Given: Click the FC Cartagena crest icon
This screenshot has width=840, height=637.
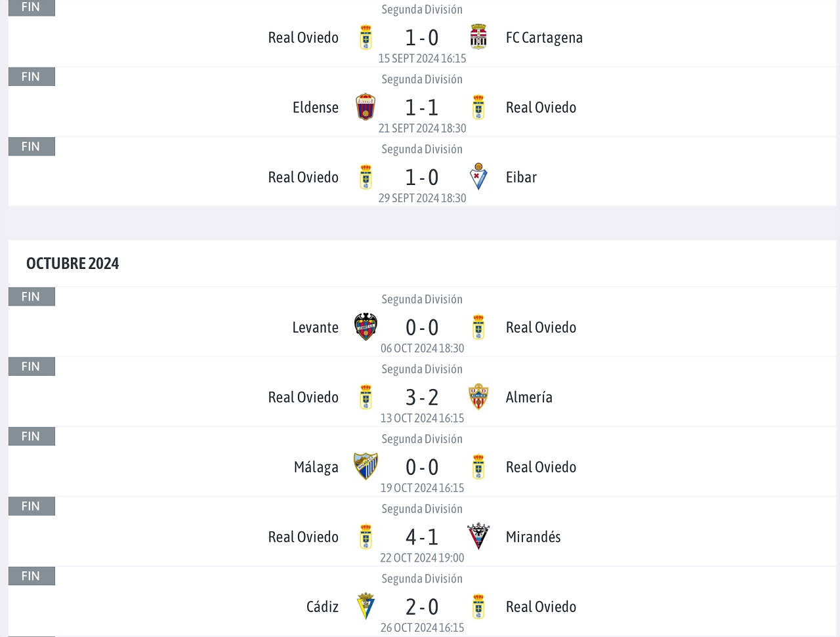Looking at the screenshot, I should (478, 37).
